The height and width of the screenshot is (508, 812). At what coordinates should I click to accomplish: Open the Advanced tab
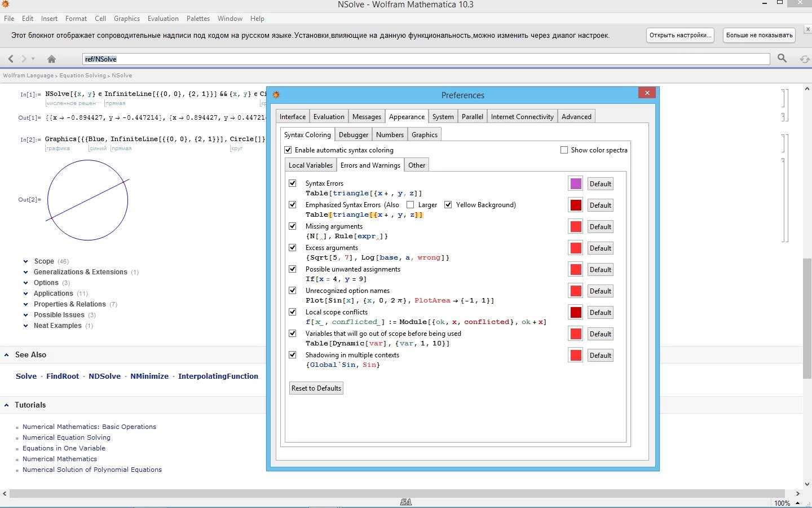point(576,117)
